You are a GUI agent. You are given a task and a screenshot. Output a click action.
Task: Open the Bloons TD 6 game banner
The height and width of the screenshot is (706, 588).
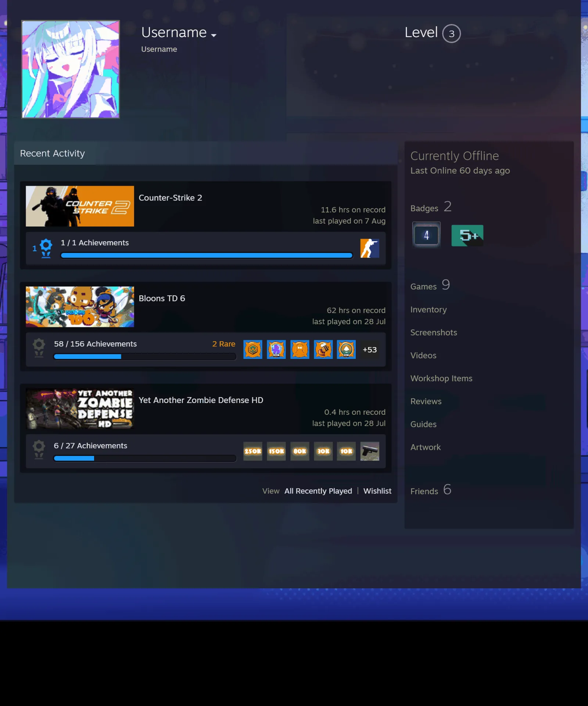coord(80,307)
